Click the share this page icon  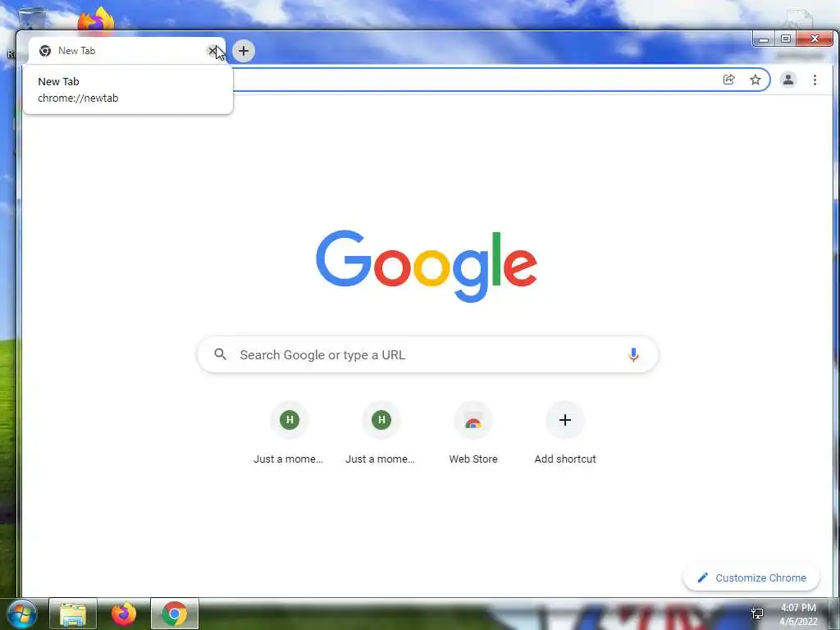[x=728, y=80]
